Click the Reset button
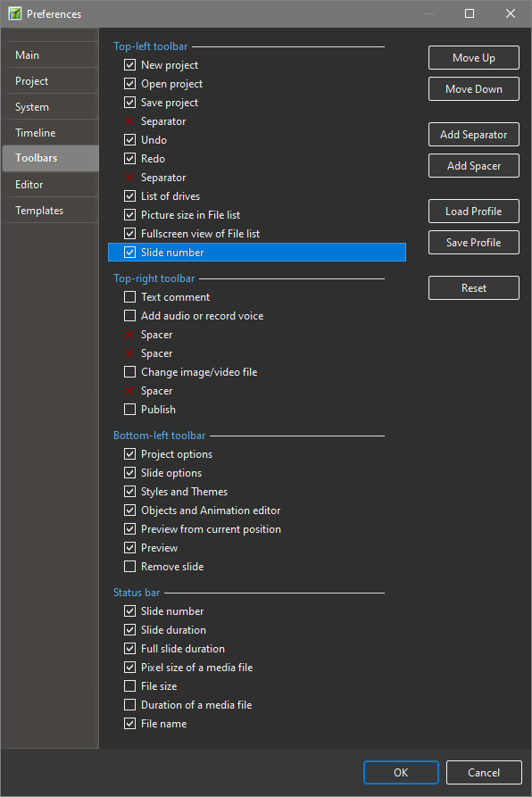Screen dimensions: 532x797 [x=474, y=288]
